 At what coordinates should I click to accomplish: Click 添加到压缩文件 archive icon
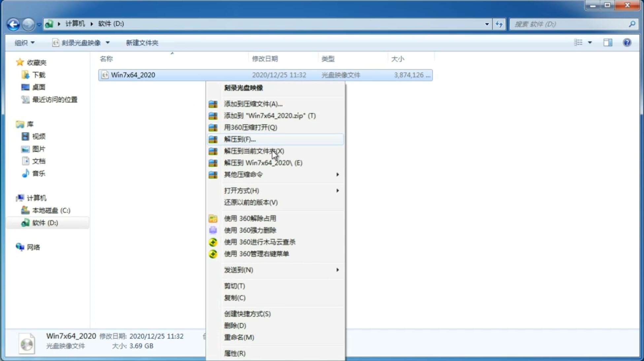pyautogui.click(x=213, y=104)
